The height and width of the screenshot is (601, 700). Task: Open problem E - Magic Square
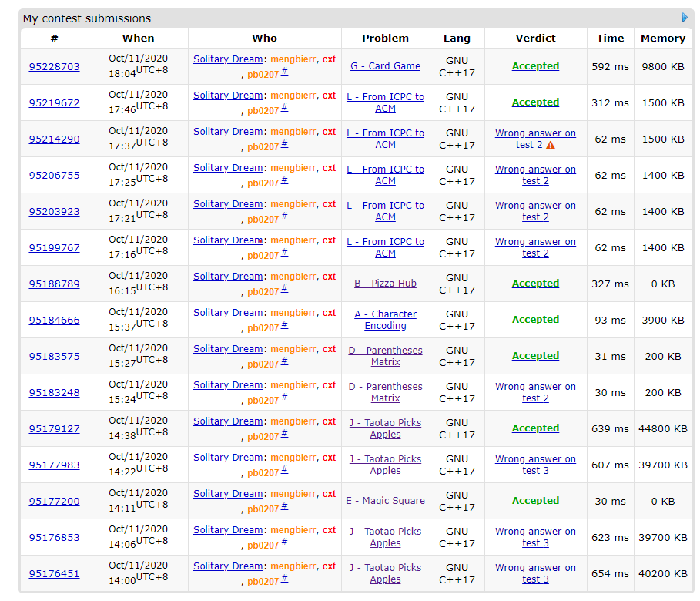pyautogui.click(x=385, y=501)
